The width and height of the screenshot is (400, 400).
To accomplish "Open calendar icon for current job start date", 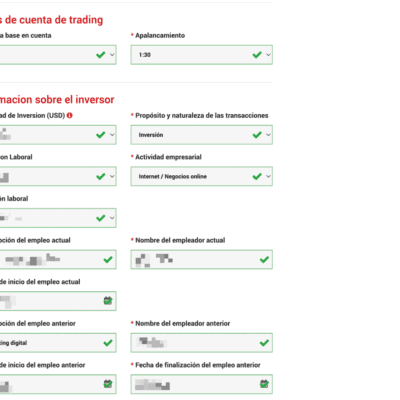I will [108, 301].
